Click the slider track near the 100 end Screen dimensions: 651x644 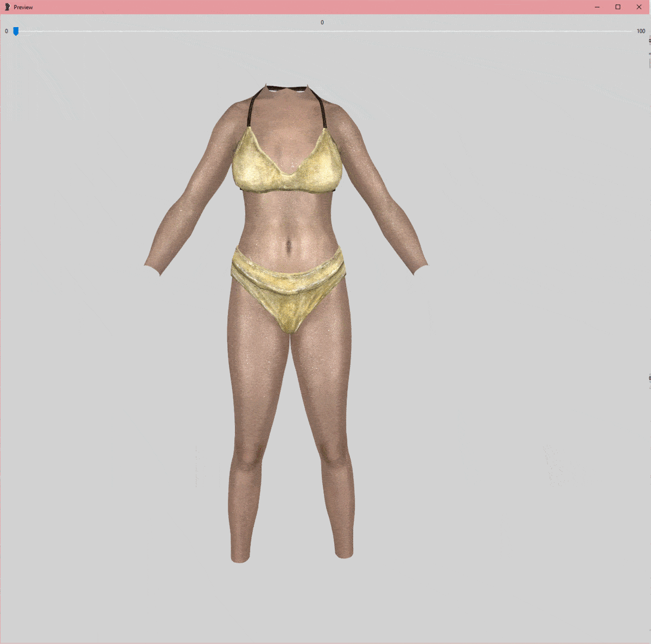pos(624,31)
